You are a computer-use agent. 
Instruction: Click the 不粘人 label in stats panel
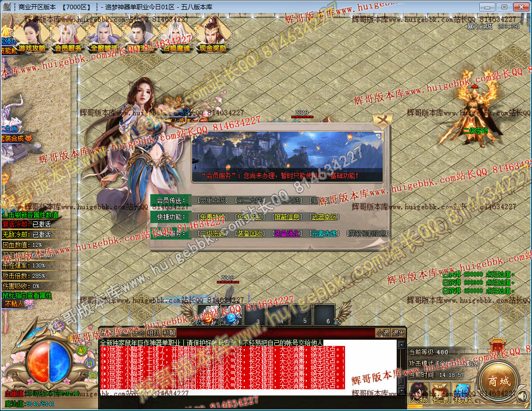point(14,304)
